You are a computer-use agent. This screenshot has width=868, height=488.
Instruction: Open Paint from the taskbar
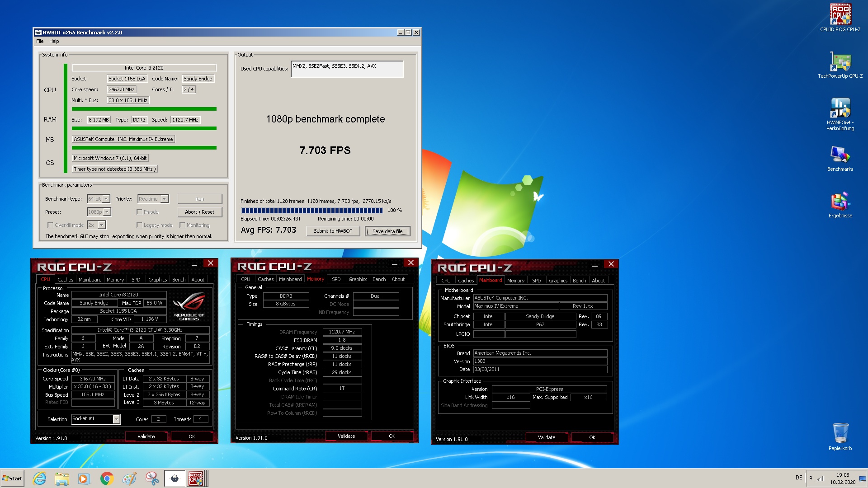(x=129, y=479)
